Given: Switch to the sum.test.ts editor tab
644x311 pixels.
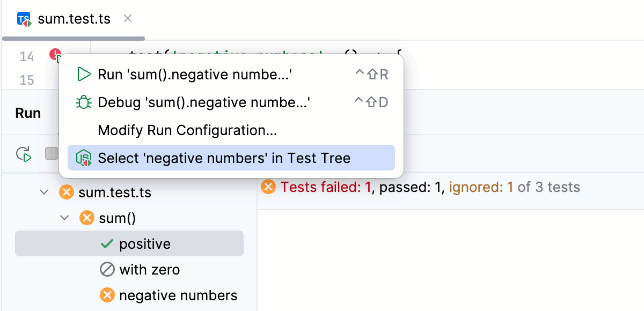Looking at the screenshot, I should [73, 18].
